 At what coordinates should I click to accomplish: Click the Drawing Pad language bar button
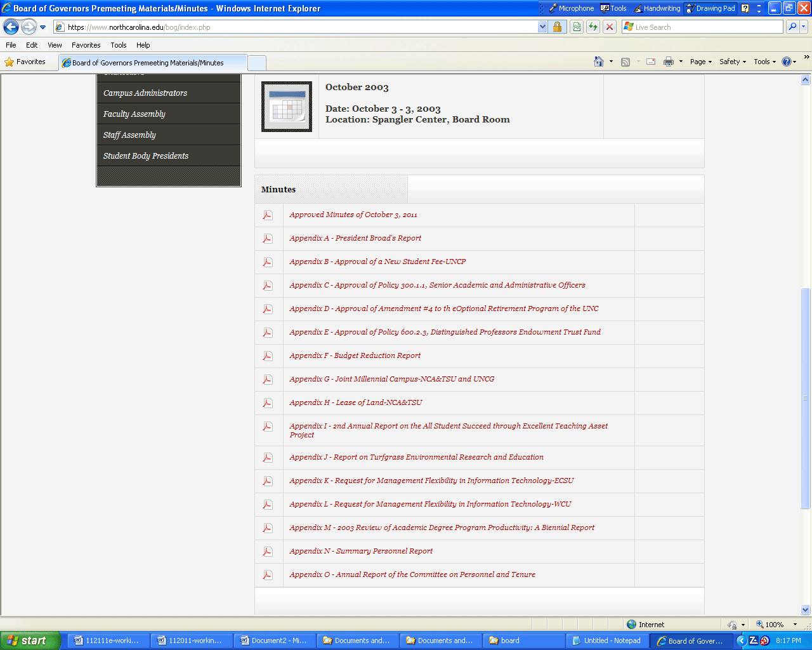click(x=710, y=8)
